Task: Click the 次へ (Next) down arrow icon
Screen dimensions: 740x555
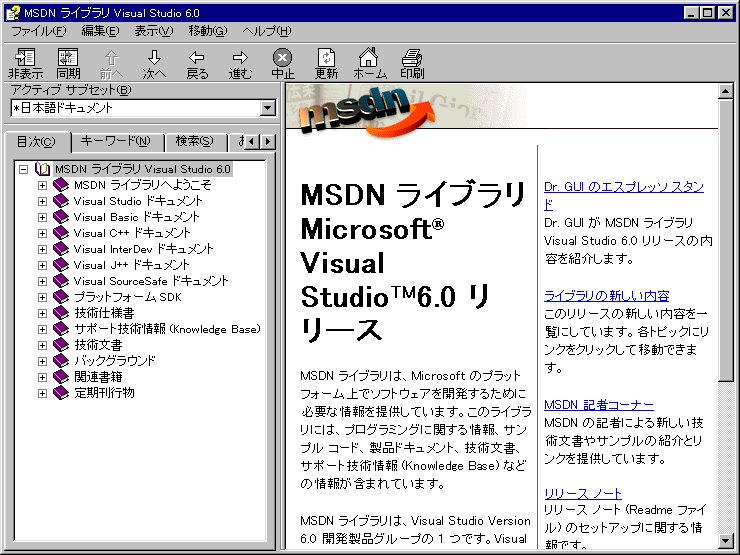Action: pos(154,58)
